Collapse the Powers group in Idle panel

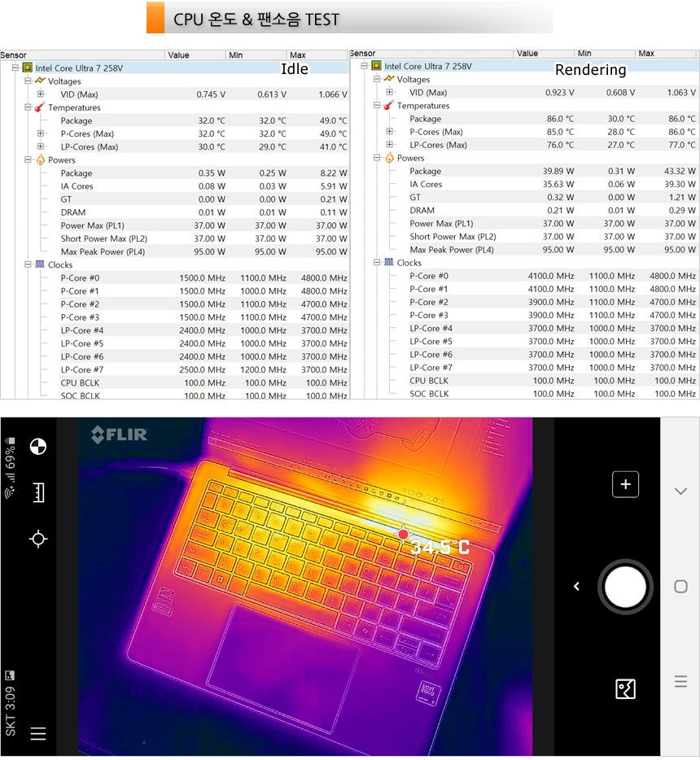click(28, 160)
